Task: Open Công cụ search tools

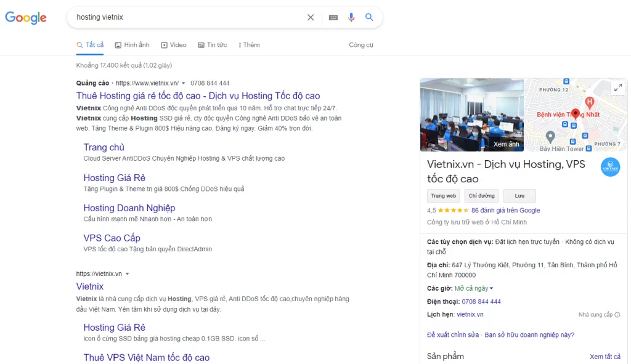Action: pyautogui.click(x=361, y=44)
